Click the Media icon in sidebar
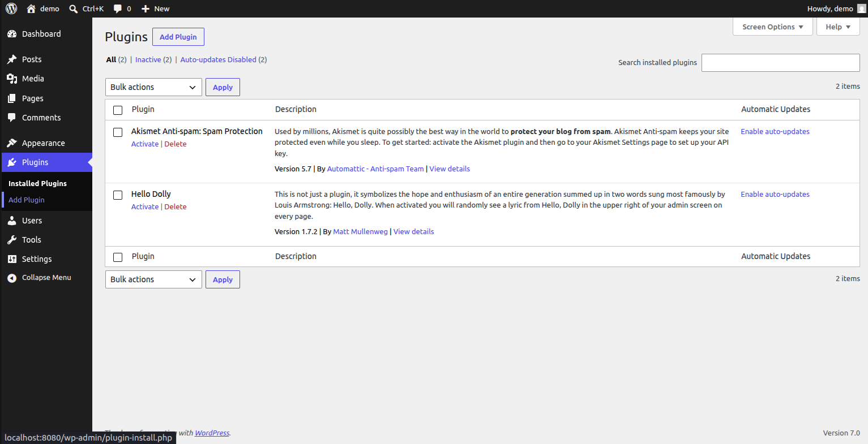This screenshot has height=444, width=868. click(12, 79)
